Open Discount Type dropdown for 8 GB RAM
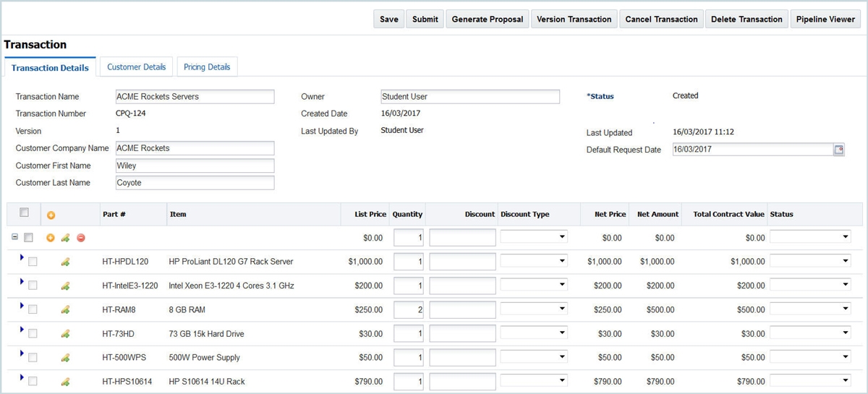Image resolution: width=868 pixels, height=394 pixels. point(534,309)
